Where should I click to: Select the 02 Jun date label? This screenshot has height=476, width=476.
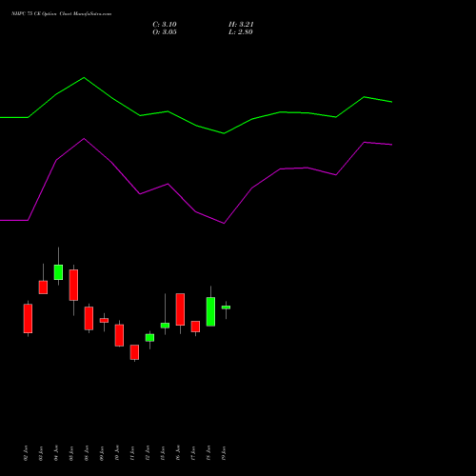pyautogui.click(x=26, y=453)
